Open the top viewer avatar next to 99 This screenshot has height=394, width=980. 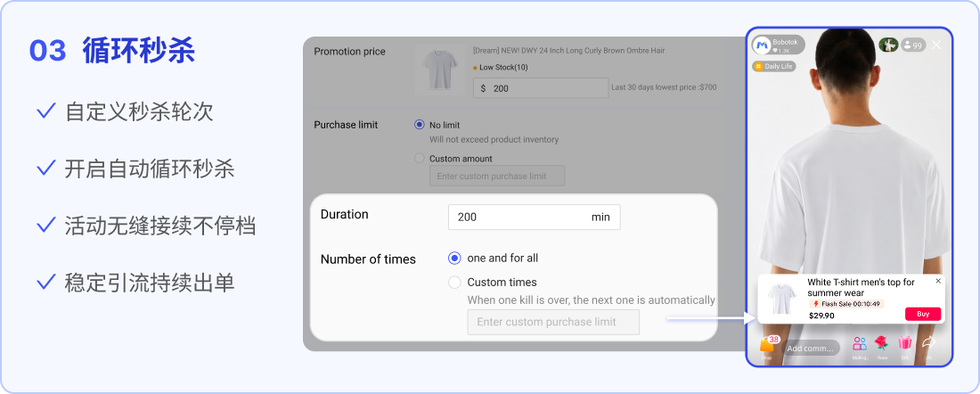point(888,45)
